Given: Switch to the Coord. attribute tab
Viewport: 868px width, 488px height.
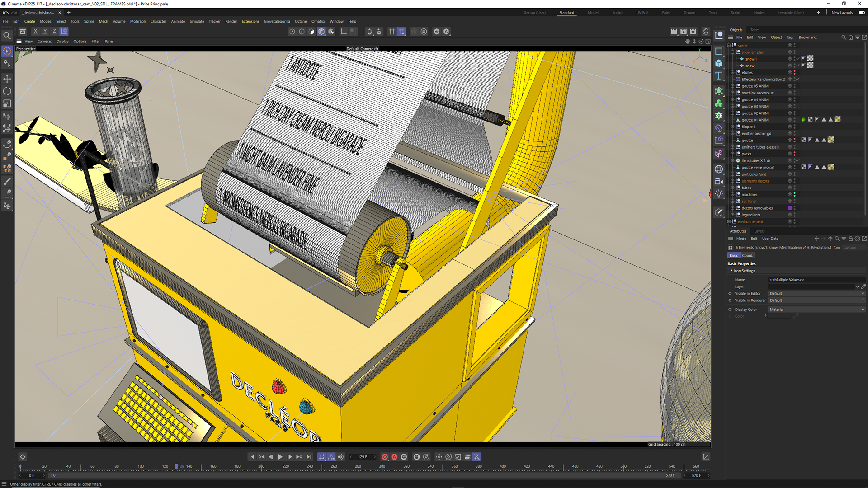Looking at the screenshot, I should point(747,255).
